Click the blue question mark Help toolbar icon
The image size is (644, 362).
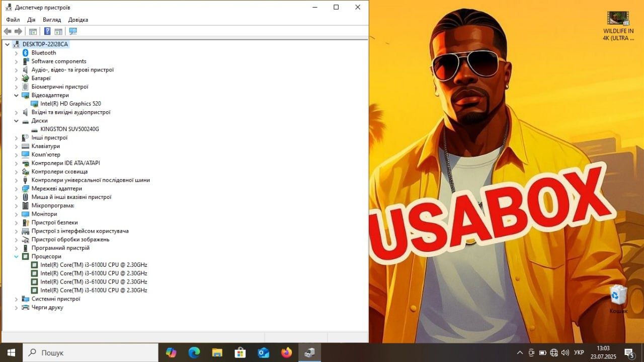tap(47, 31)
